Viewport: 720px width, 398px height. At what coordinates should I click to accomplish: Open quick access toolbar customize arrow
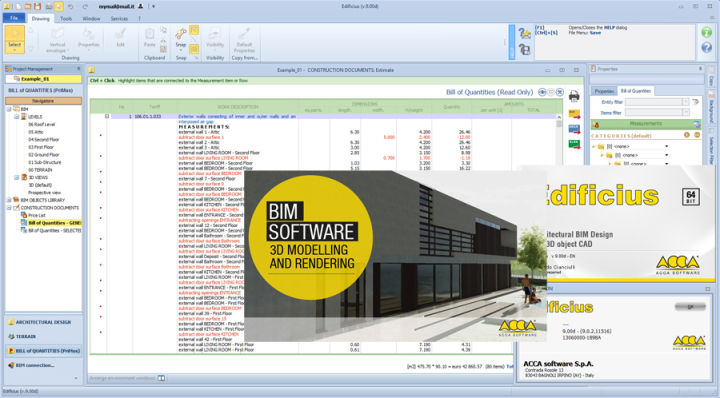[x=153, y=6]
